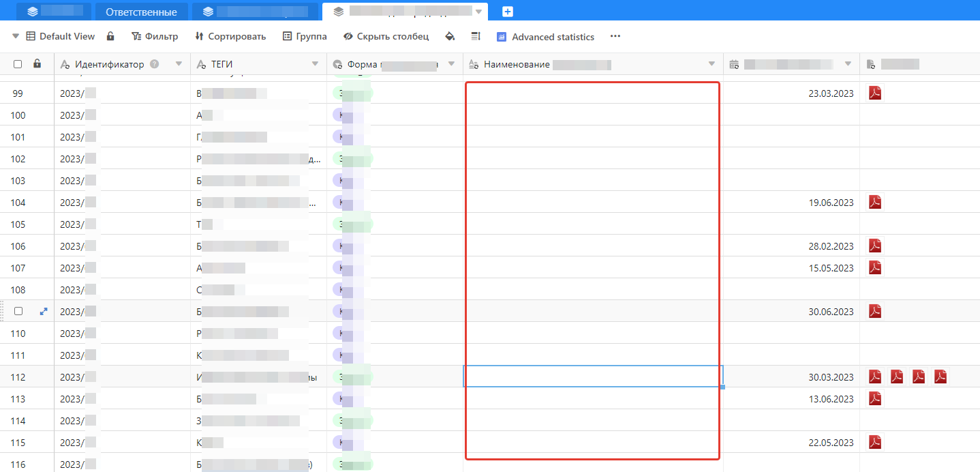Screen dimensions: 980x472
Task: Click the Скрыть столбец button
Action: [x=386, y=36]
